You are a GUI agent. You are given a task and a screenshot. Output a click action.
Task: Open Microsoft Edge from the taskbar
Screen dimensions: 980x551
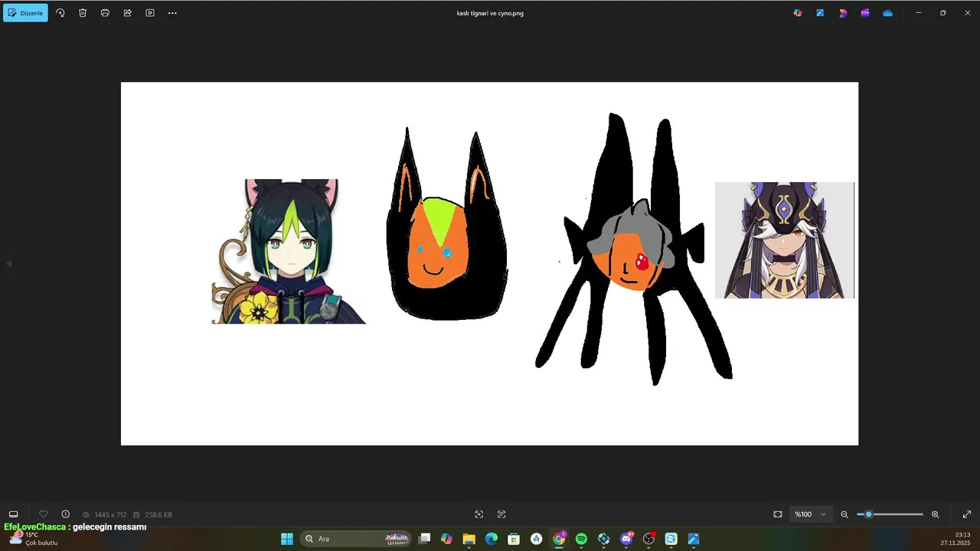492,539
